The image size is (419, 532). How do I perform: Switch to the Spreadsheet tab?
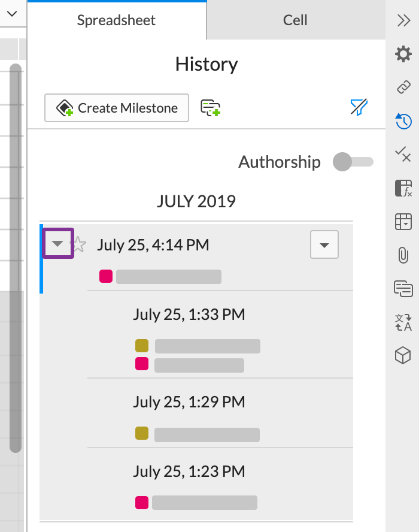coord(117,20)
